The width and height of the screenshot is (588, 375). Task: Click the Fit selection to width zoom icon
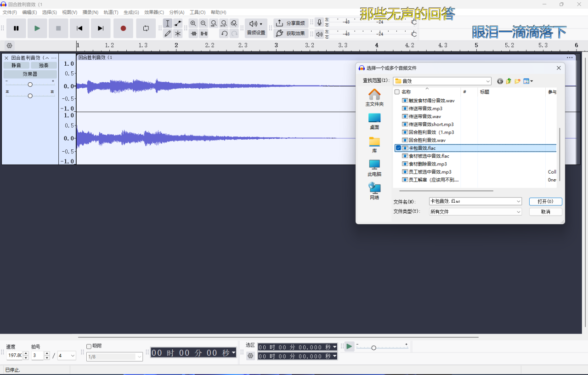[x=214, y=23]
